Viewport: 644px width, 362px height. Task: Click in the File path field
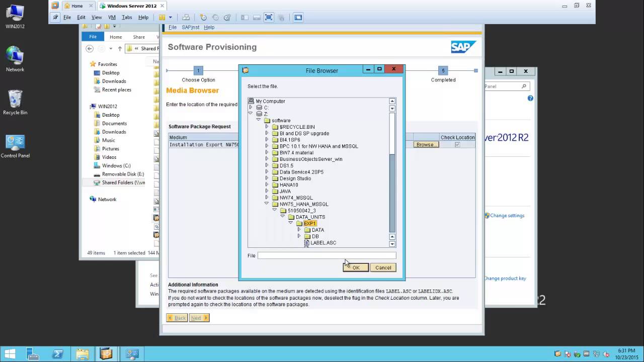pyautogui.click(x=327, y=255)
